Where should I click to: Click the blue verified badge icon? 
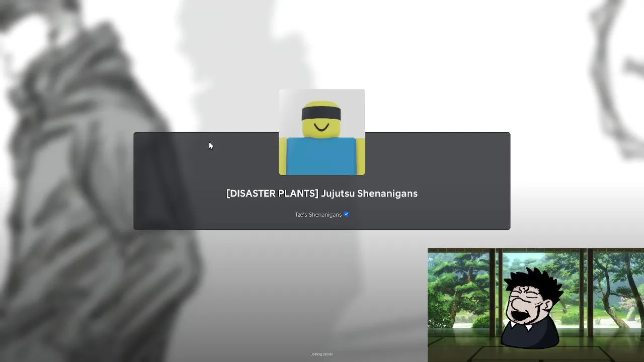click(x=346, y=214)
